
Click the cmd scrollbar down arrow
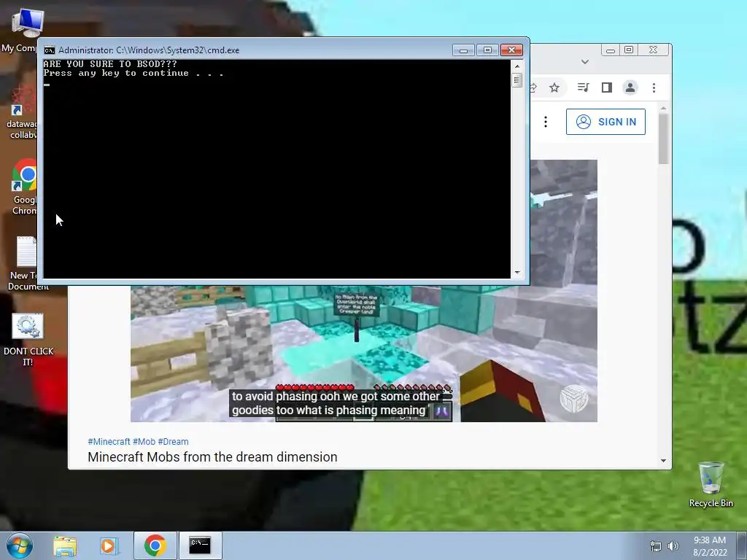click(x=517, y=273)
